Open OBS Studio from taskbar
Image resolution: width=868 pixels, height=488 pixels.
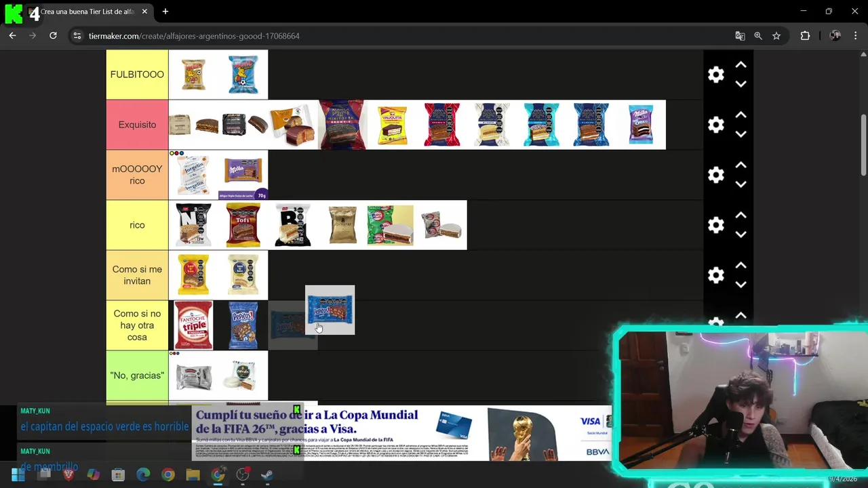click(242, 475)
